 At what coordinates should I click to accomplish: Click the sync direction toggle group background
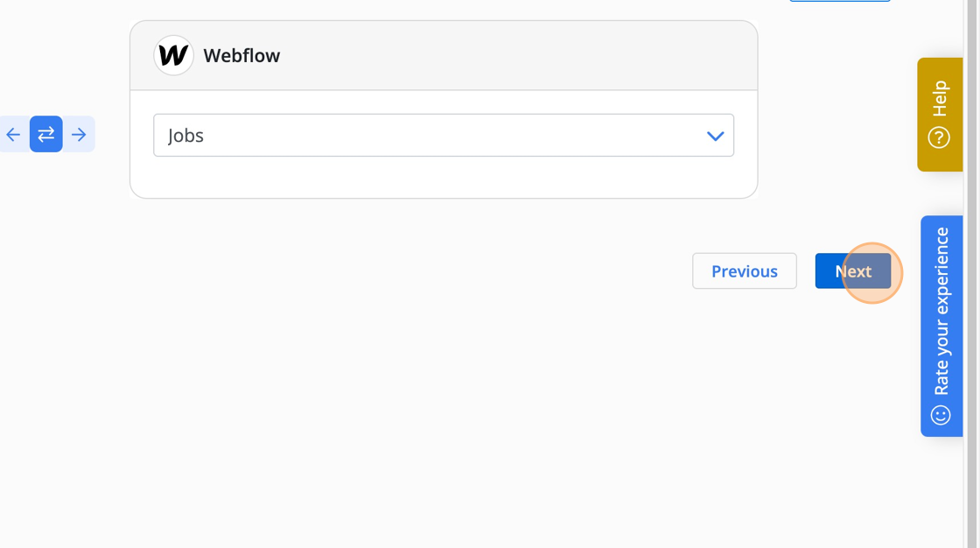click(x=47, y=134)
